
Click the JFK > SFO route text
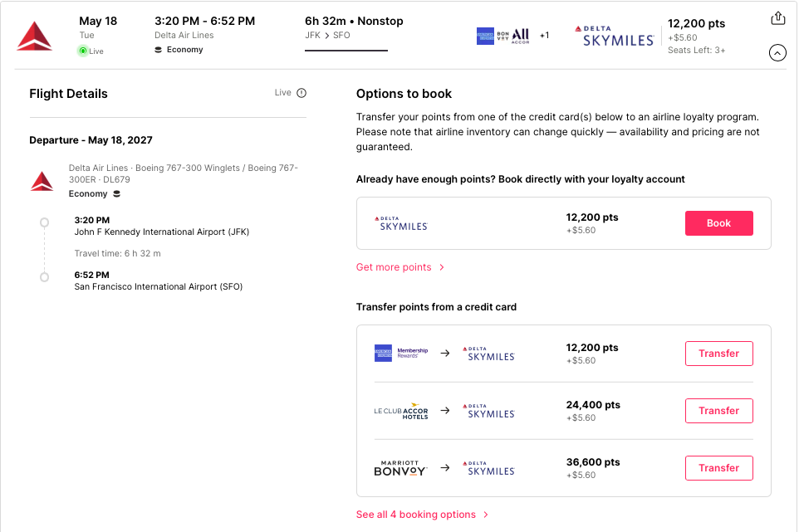327,35
